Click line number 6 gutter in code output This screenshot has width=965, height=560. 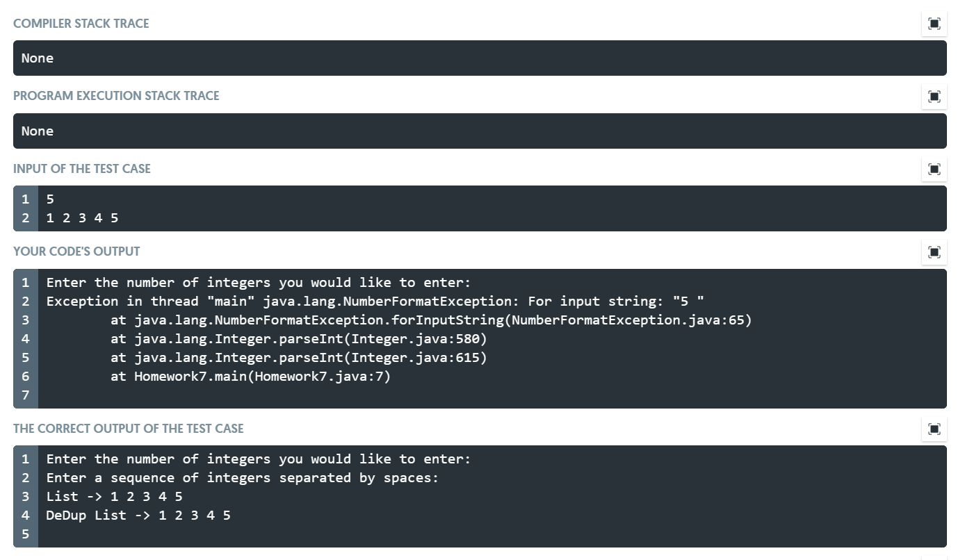[25, 376]
